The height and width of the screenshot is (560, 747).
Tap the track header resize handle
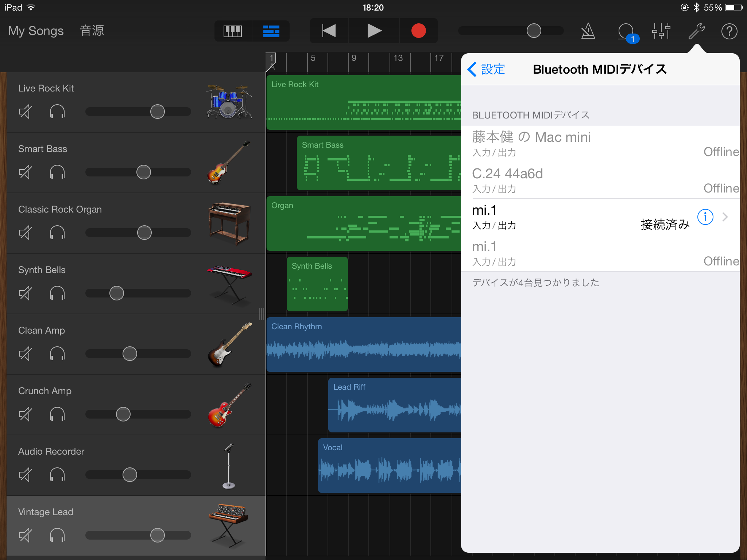[x=262, y=314]
